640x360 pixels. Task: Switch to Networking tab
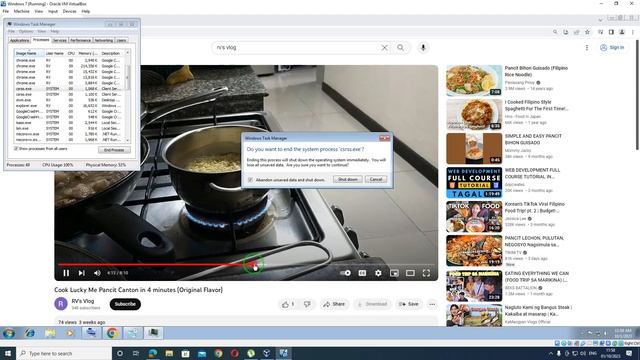click(104, 40)
